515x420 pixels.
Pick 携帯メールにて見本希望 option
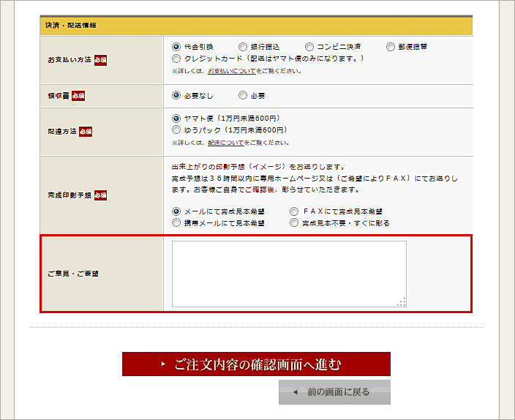[x=176, y=222]
